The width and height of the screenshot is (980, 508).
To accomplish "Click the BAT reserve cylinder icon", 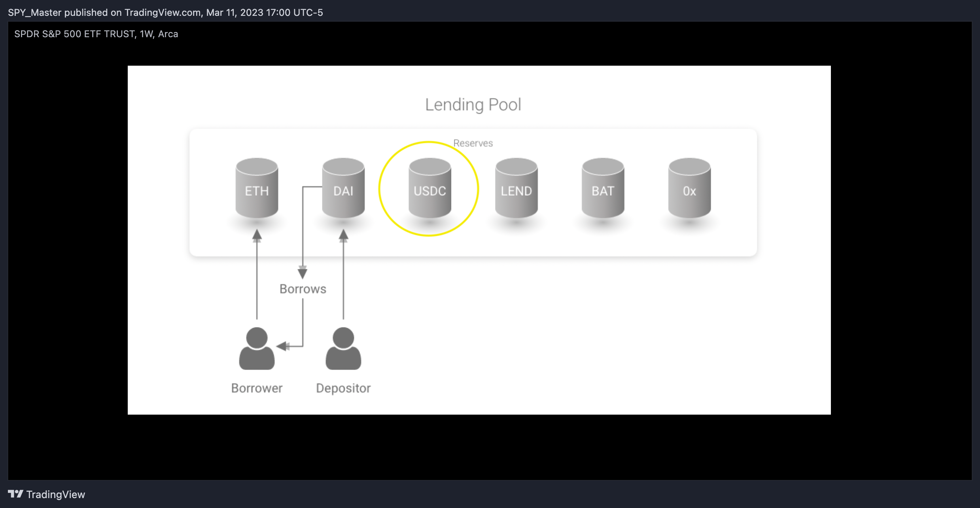I will [x=603, y=188].
